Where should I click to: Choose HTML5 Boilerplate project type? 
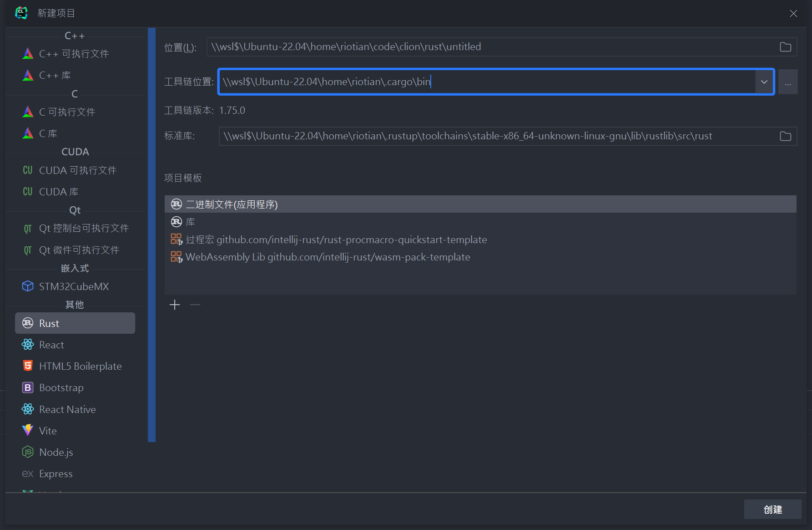click(x=75, y=366)
